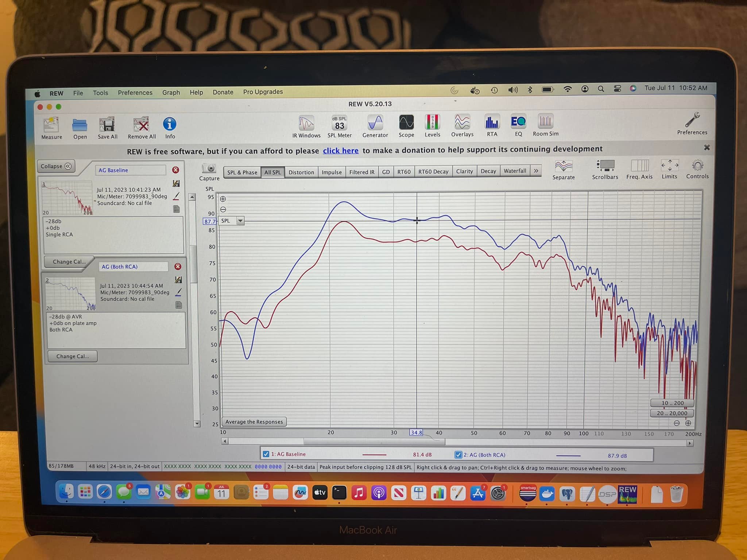Image resolution: width=747 pixels, height=560 pixels.
Task: Switch to the Distortion tab
Action: 301,172
